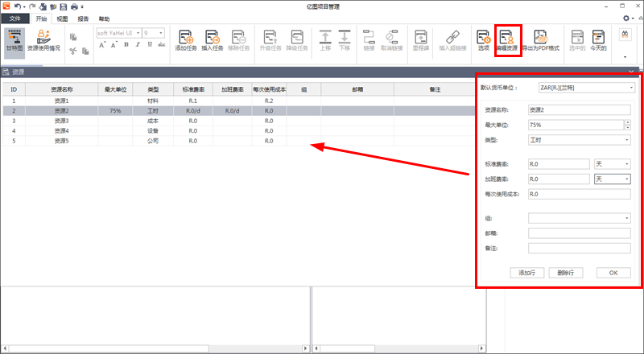Image resolution: width=644 pixels, height=354 pixels.
Task: Click the 最大单位 stepper arrows
Action: pos(627,125)
